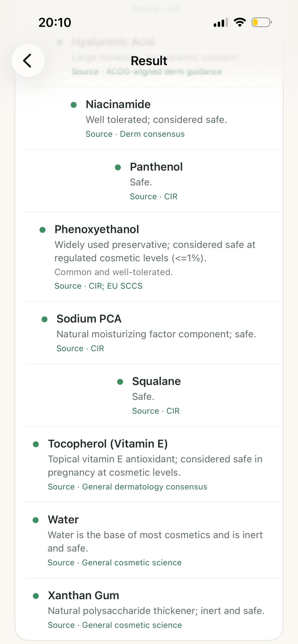Tap the green dot beside Xanthan Gum

(36, 596)
